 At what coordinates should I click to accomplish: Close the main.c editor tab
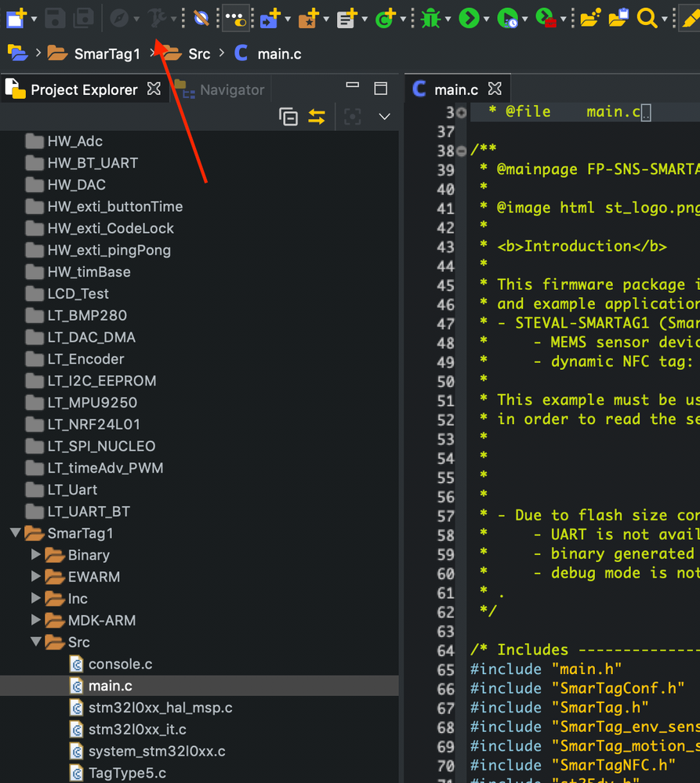(495, 89)
